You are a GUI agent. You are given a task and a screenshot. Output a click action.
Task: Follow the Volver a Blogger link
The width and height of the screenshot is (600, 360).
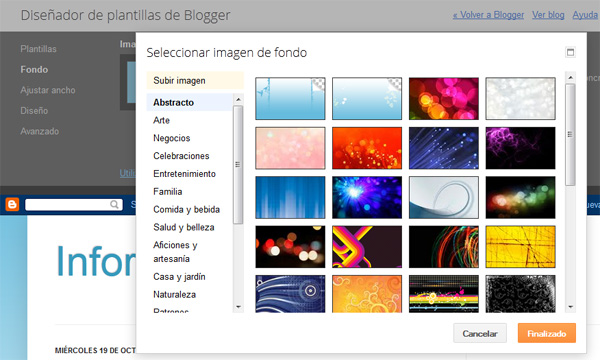[x=488, y=15]
